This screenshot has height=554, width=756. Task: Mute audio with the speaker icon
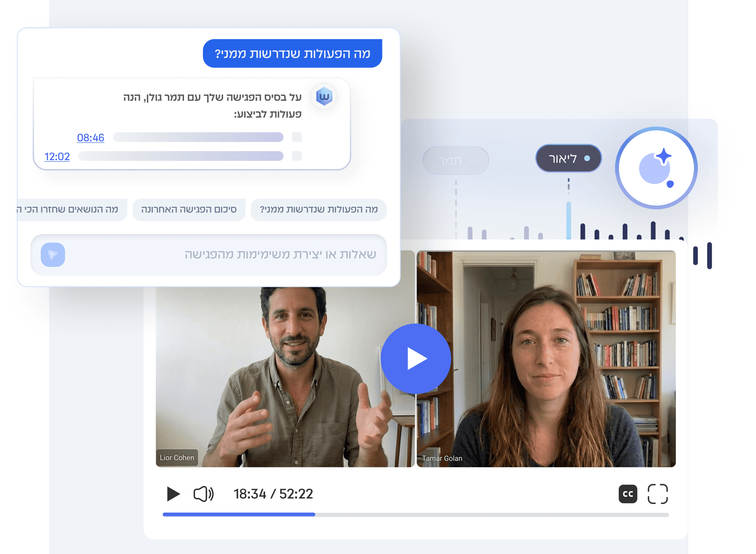coord(203,494)
